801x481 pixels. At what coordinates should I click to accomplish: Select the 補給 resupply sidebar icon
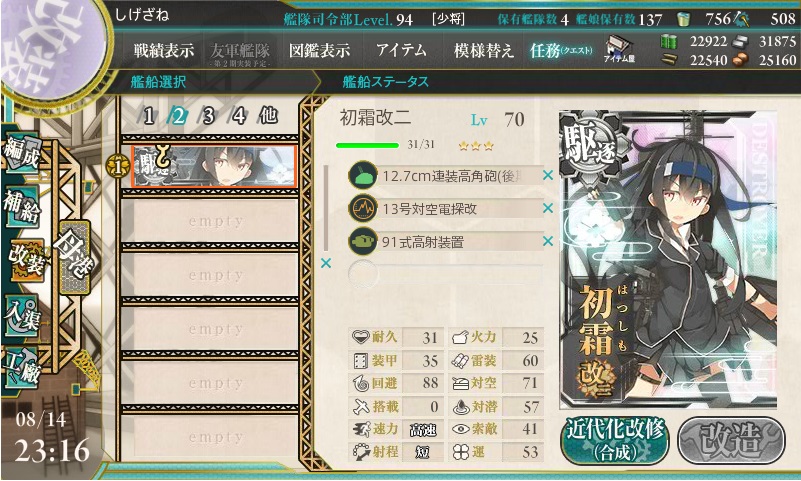coord(22,206)
